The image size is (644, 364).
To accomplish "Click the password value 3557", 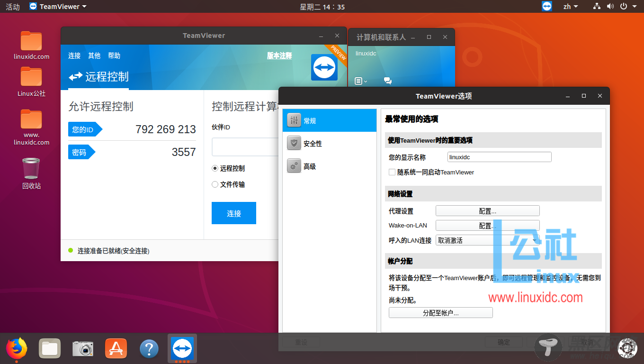I will tap(184, 152).
